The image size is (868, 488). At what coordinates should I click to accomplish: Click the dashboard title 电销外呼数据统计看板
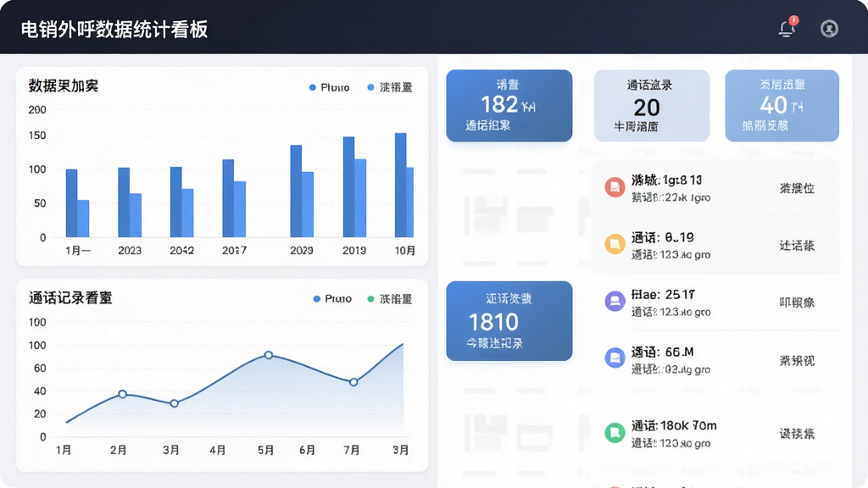(114, 30)
